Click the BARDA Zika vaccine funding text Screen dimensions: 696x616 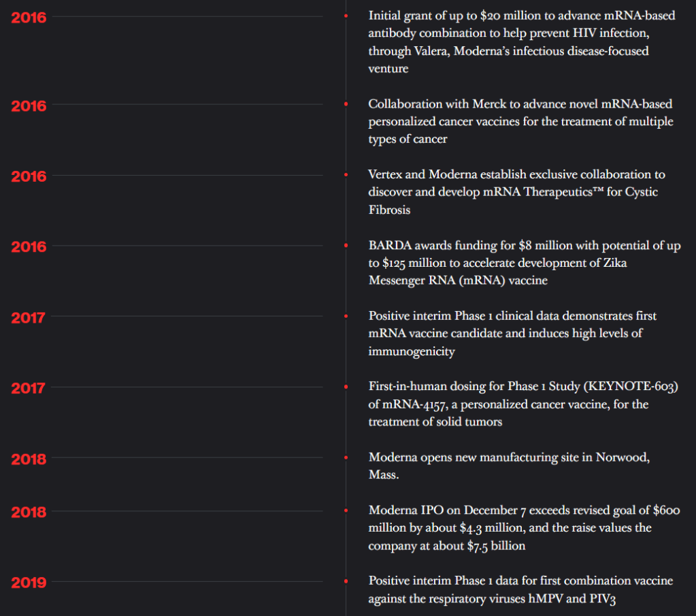click(x=524, y=263)
